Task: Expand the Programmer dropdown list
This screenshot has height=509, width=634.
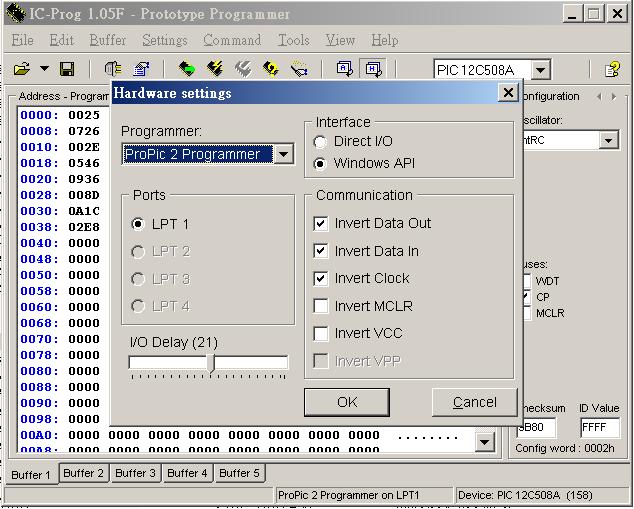Action: point(283,154)
